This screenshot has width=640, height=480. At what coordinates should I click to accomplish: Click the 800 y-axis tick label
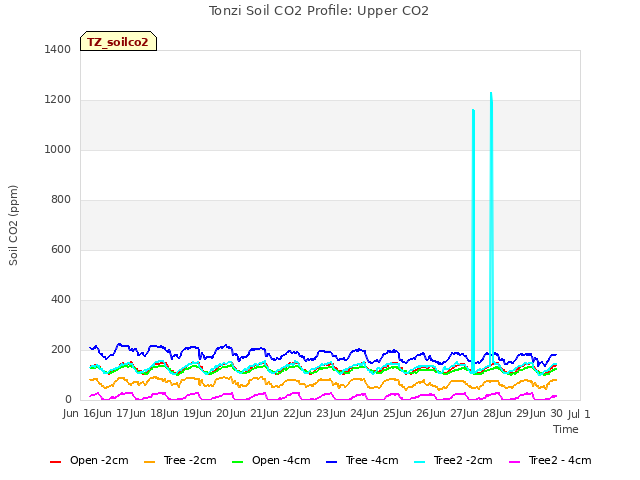pos(61,200)
